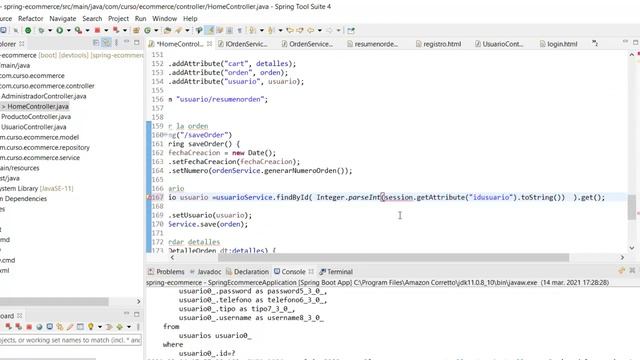Switch to registro.html editor tab
Screen dimensions: 640x360
(x=439, y=44)
